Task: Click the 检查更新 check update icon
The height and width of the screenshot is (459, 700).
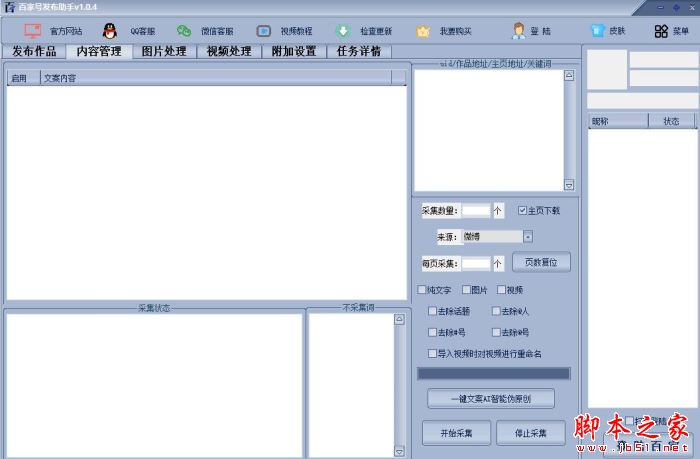Action: click(x=343, y=31)
